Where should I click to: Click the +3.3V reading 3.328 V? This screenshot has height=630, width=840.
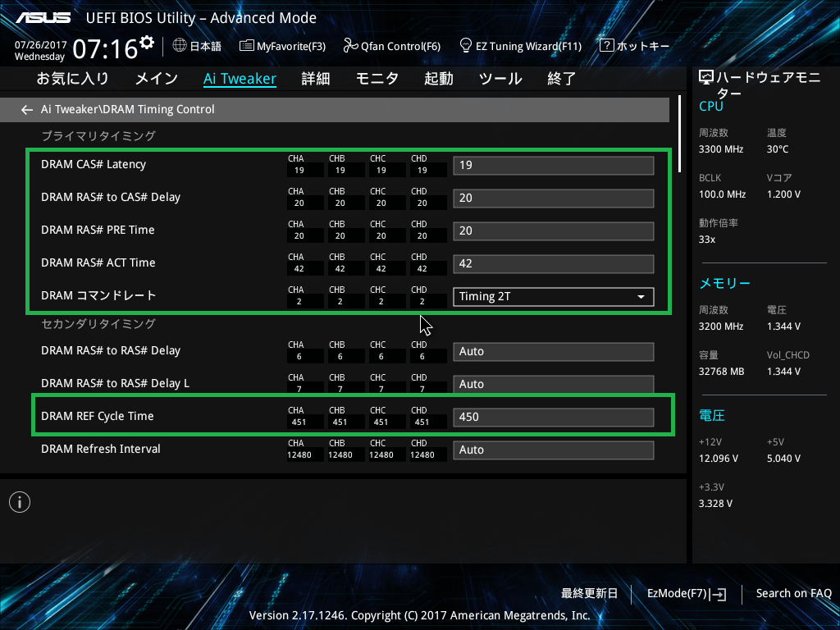715,504
